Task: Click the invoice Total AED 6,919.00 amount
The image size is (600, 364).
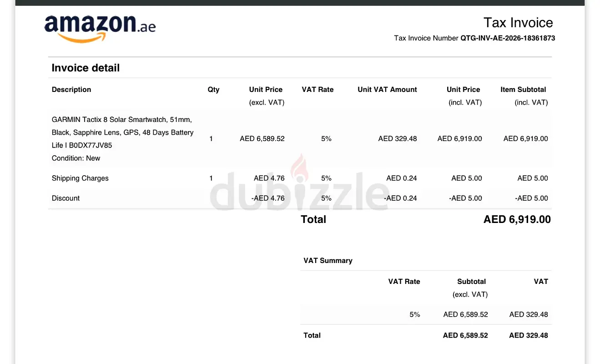Action: coord(517,219)
